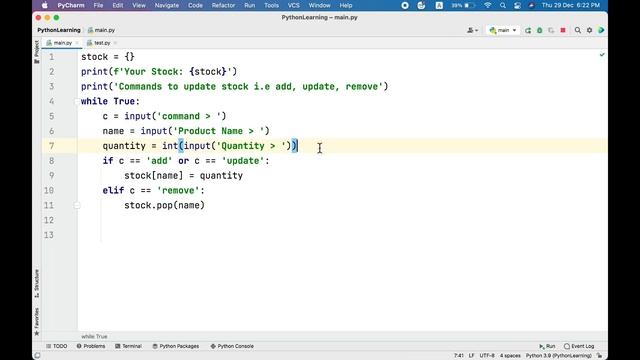
Task: Click the fold end marker on line 11
Action: 77,205
